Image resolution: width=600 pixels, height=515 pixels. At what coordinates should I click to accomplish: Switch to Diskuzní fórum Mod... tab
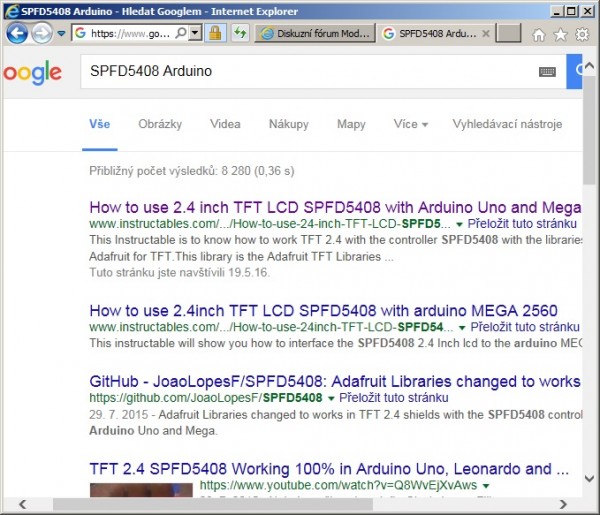point(315,34)
